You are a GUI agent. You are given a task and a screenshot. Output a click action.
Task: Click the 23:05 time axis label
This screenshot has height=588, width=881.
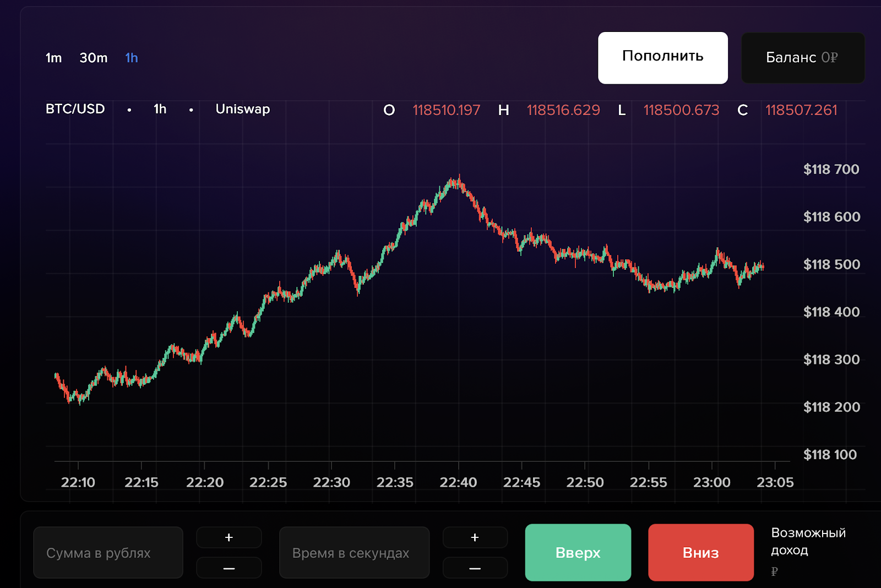coord(775,483)
